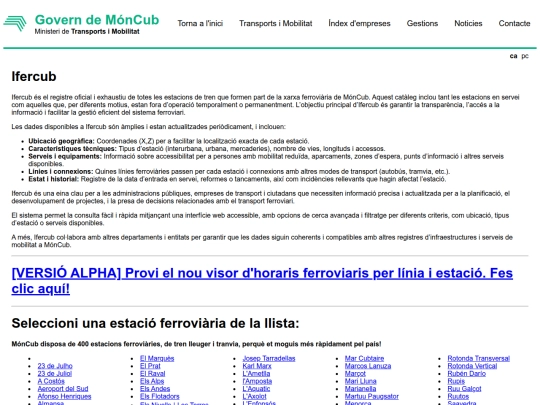Open station Marianella
Viewport: 540px width, 405px height.
(x=360, y=388)
